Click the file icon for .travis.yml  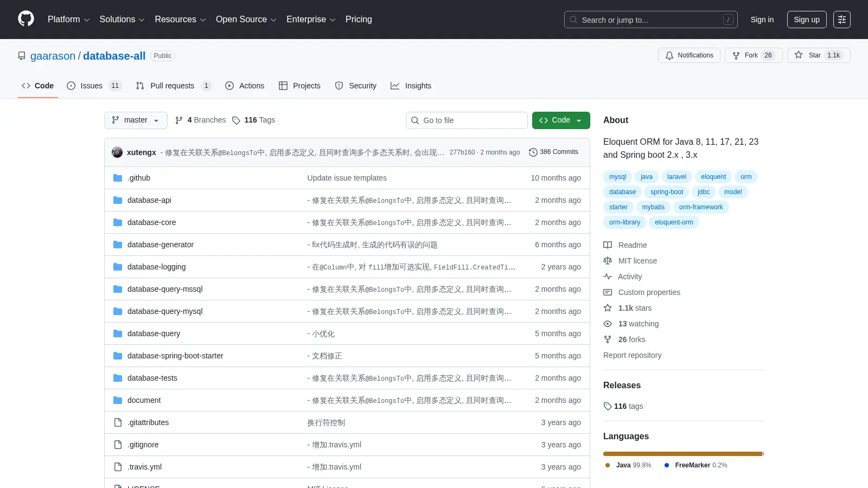[x=118, y=467]
